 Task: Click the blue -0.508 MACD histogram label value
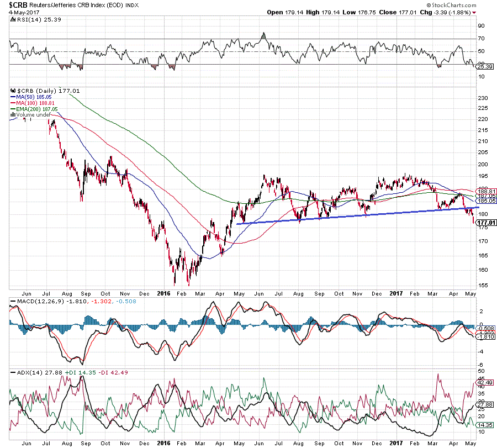[x=126, y=301]
